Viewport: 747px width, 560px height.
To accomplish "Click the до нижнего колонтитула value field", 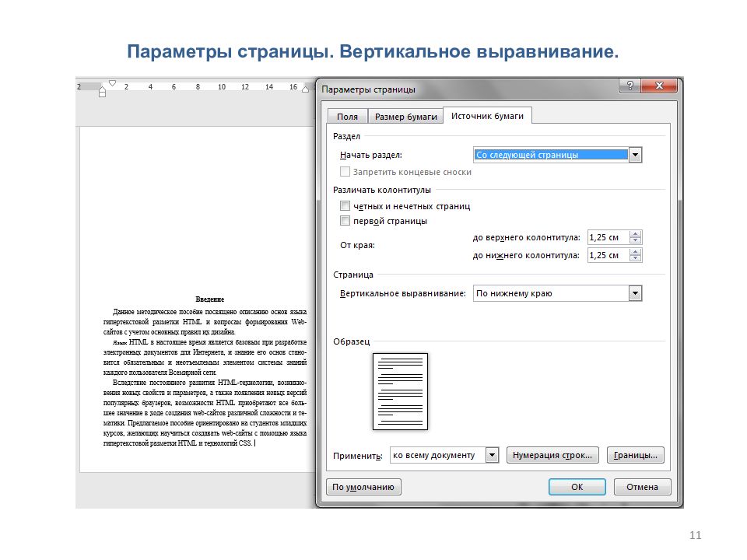I will tap(608, 255).
